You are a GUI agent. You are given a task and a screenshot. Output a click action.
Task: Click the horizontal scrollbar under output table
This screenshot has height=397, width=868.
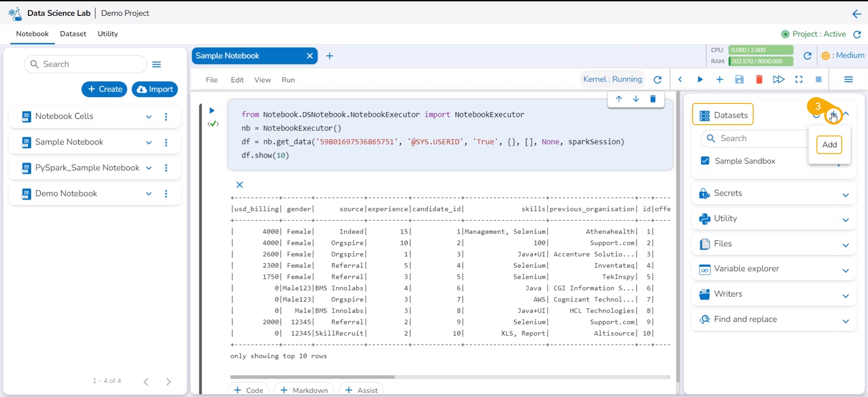click(312, 377)
